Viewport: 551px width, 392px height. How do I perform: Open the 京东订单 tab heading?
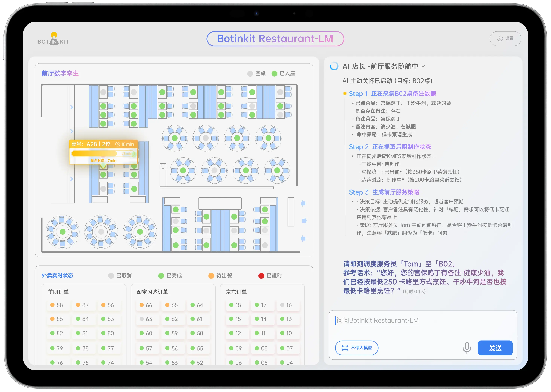[236, 292]
